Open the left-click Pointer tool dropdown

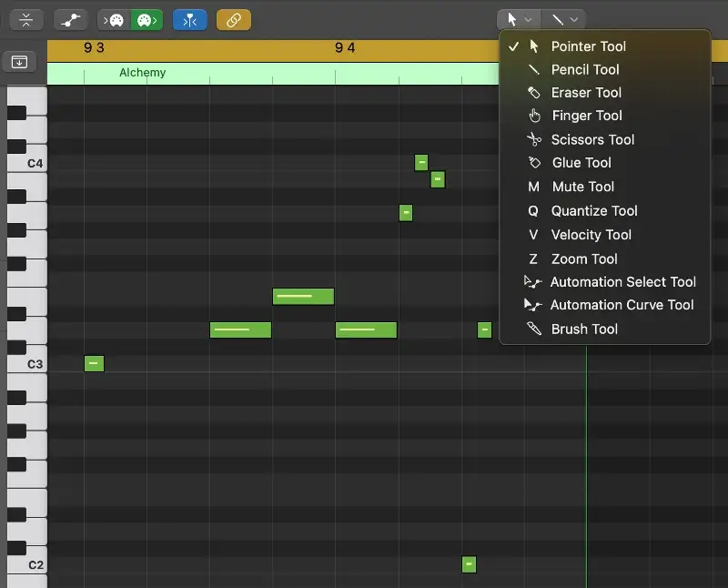point(519,18)
